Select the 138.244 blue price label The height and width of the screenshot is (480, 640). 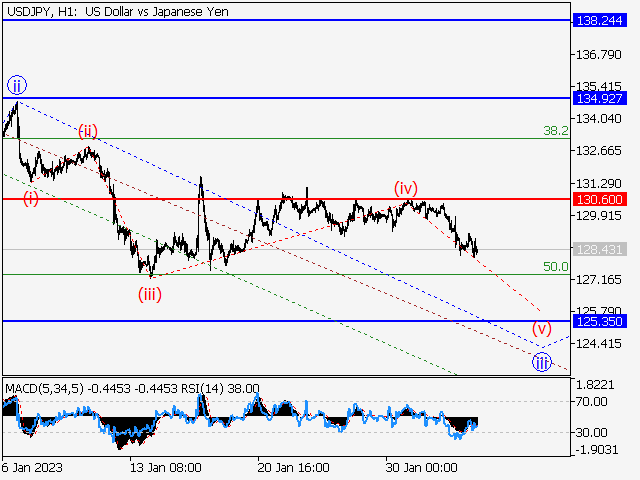[599, 20]
